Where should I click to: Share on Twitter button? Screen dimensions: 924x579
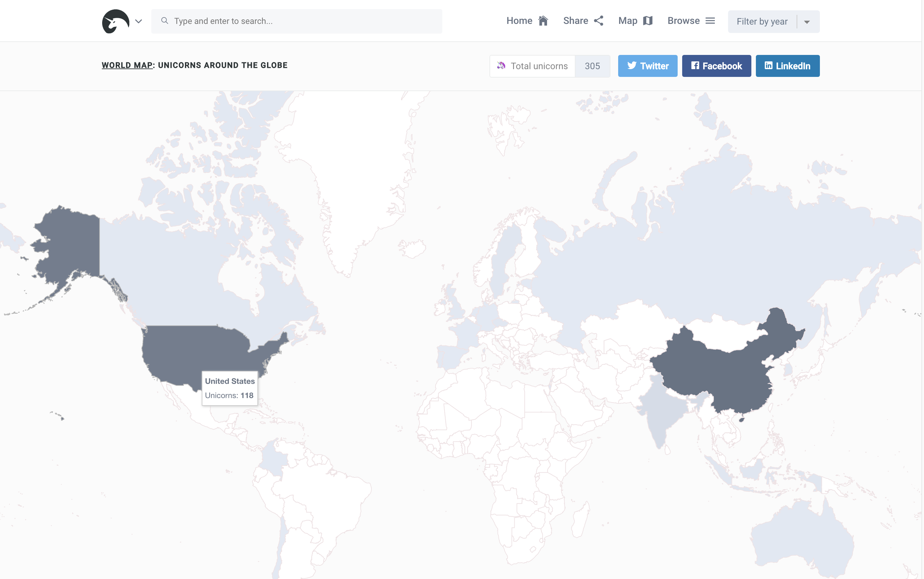(647, 66)
